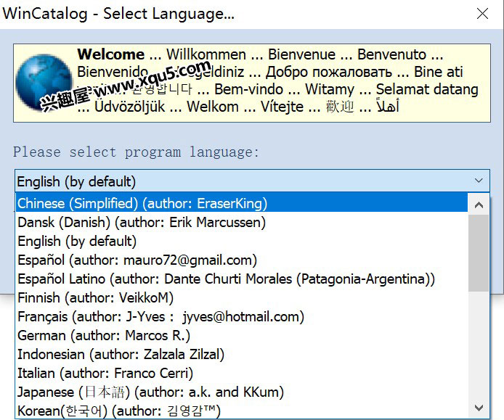The height and width of the screenshot is (420, 504).
Task: Select Finnish by VeikkoM
Action: (242, 297)
